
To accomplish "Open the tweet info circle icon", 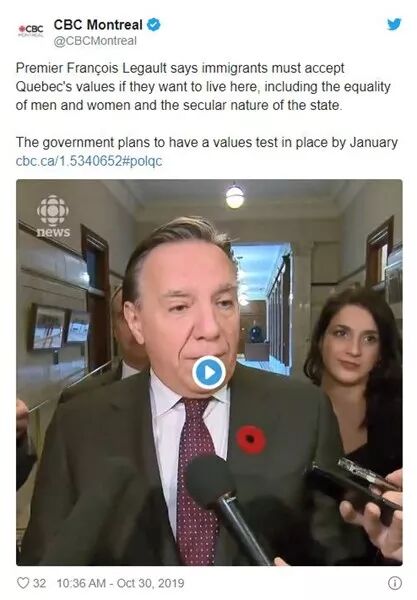I will (x=395, y=583).
